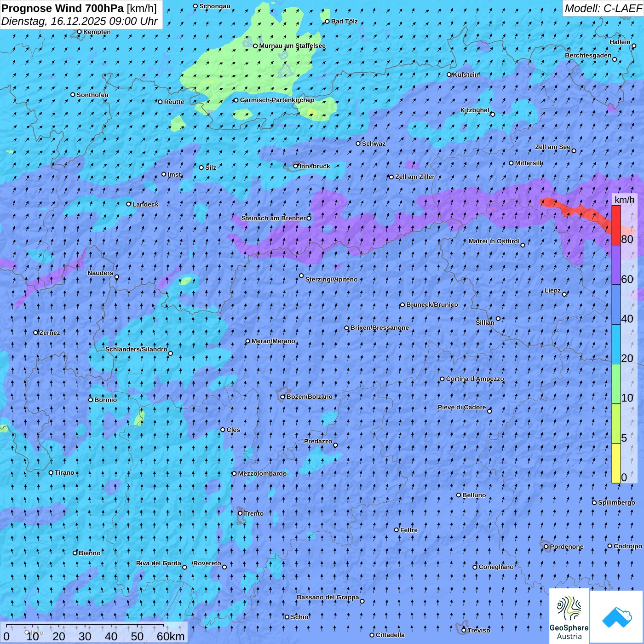
Task: Click the Kempten label
Action: click(97, 32)
